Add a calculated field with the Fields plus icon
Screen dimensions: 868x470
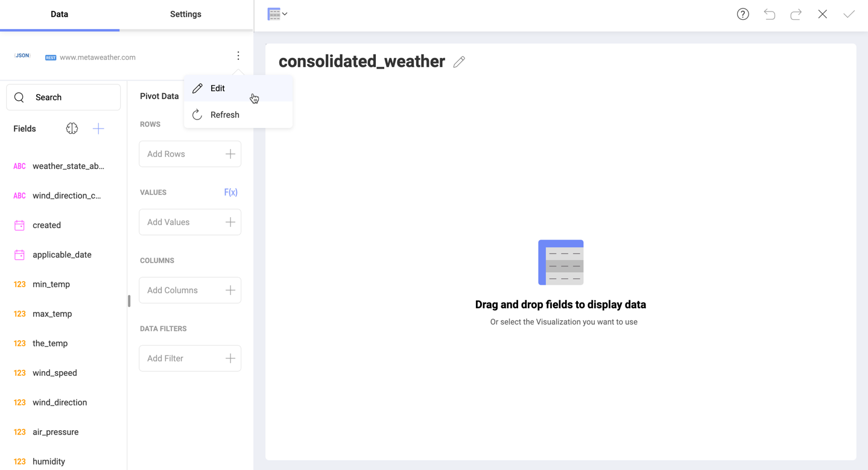coord(98,129)
